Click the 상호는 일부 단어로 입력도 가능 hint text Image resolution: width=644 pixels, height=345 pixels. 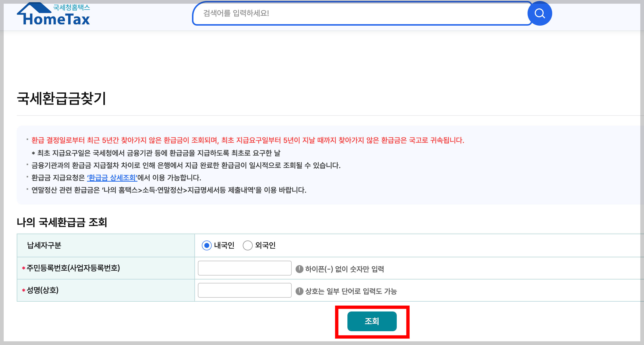click(x=351, y=291)
